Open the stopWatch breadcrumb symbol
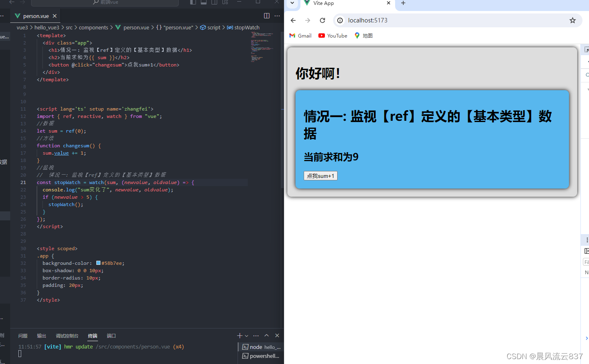 tap(243, 27)
